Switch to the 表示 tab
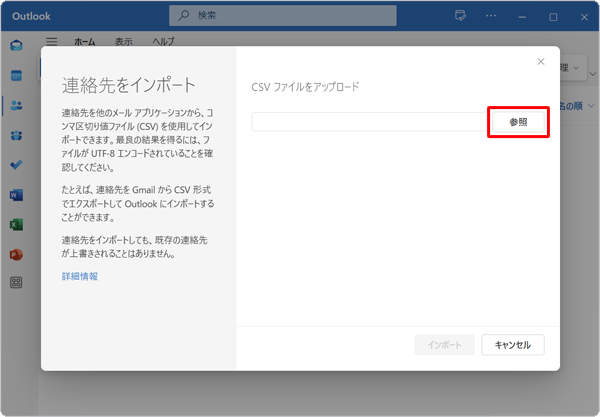The image size is (600, 417). point(124,41)
